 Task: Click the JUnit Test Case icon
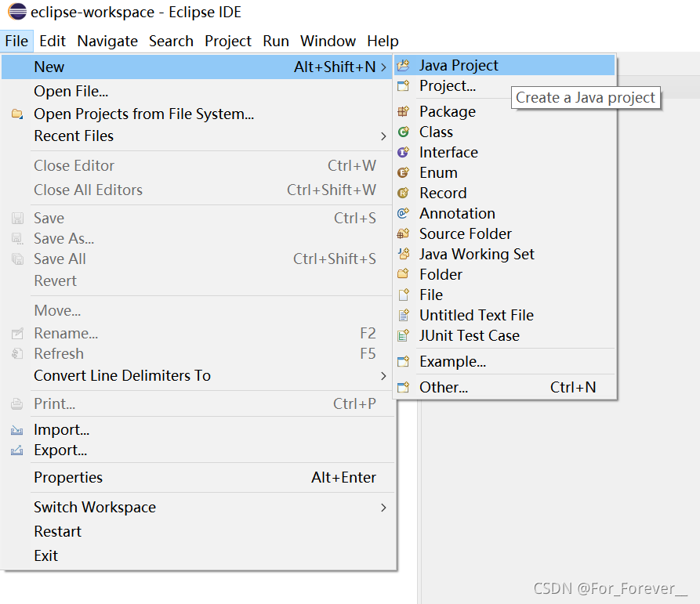pyautogui.click(x=403, y=335)
